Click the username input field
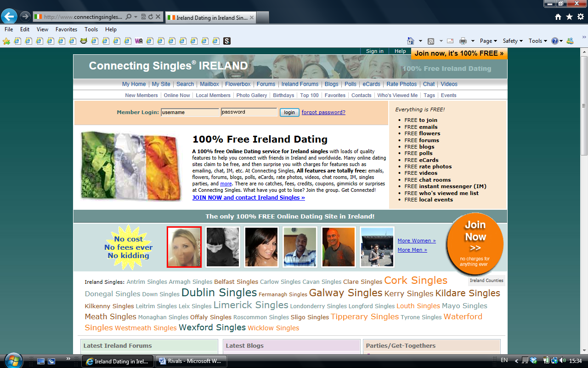This screenshot has height=368, width=588. pos(190,112)
